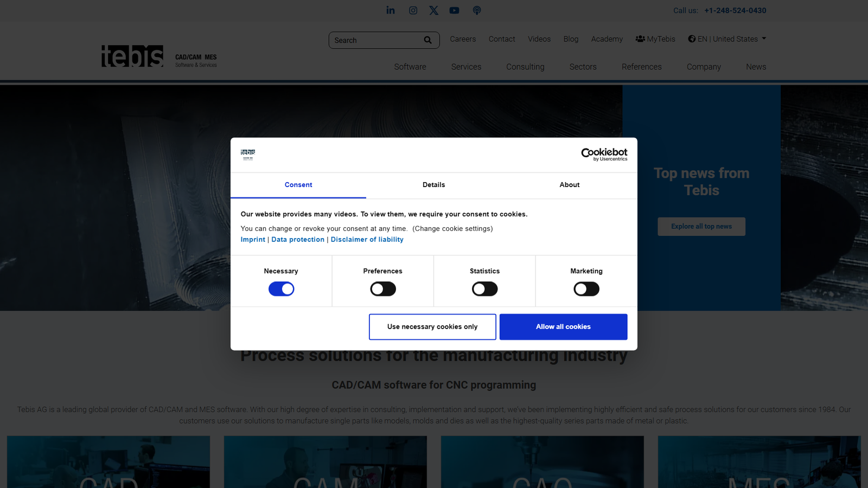Click the Cookiebot logo in dialog
The width and height of the screenshot is (868, 488).
[604, 155]
